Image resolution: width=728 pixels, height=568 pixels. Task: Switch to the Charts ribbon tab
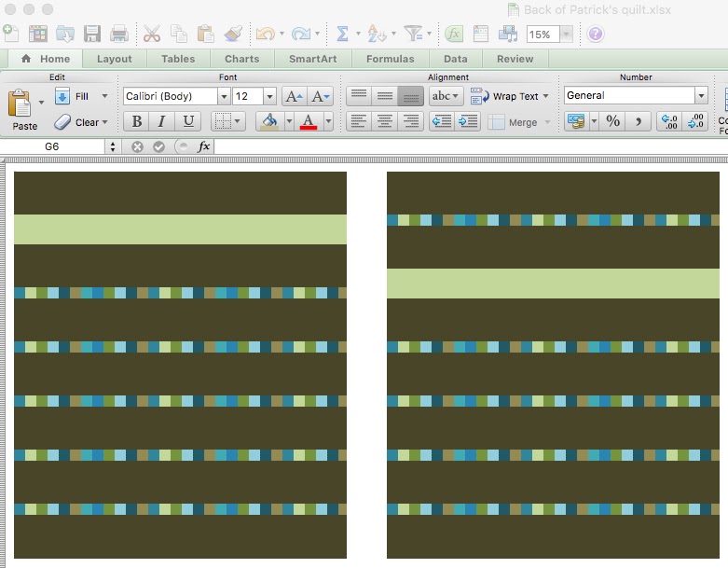pyautogui.click(x=242, y=59)
